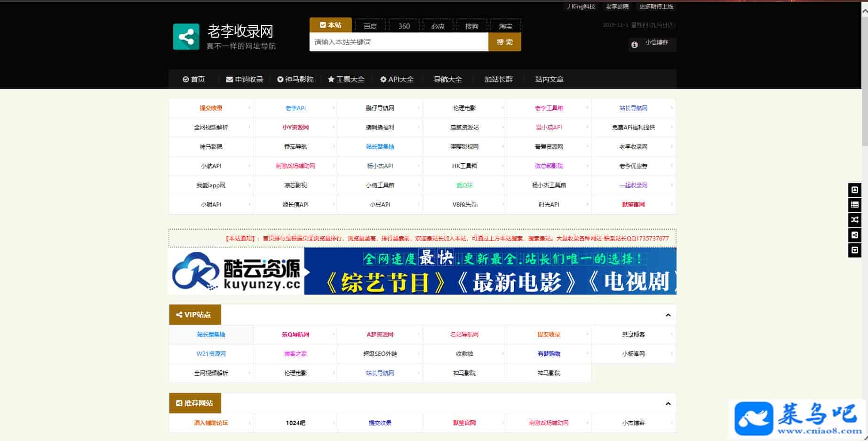
Task: Open the list icon in side toolbar
Action: (854, 205)
